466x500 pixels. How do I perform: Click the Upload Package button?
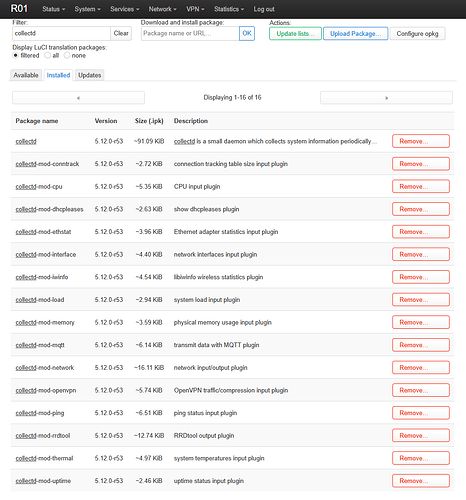[356, 34]
